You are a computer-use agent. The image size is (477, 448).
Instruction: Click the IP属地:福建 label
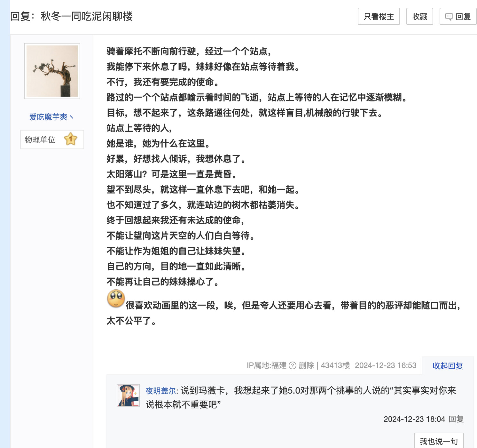[x=266, y=365]
